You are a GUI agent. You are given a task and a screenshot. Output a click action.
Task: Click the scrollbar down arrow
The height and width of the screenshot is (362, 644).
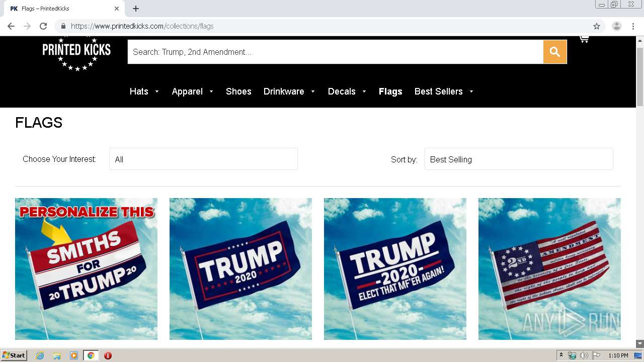(x=640, y=343)
